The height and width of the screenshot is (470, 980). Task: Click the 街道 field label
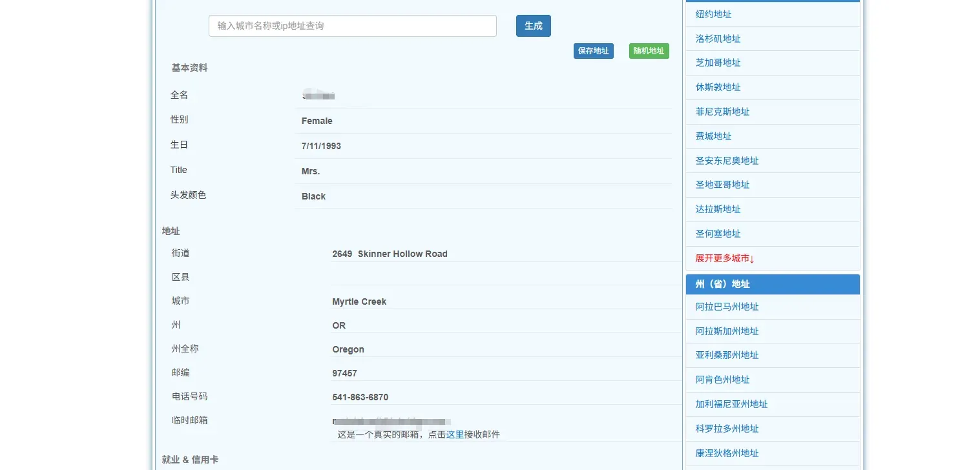point(180,253)
